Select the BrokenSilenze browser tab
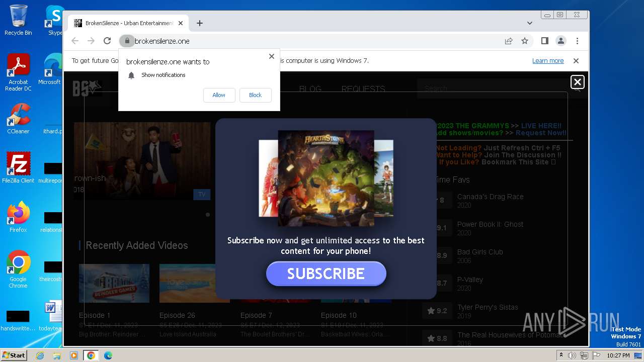Image resolution: width=644 pixels, height=362 pixels. tap(128, 23)
